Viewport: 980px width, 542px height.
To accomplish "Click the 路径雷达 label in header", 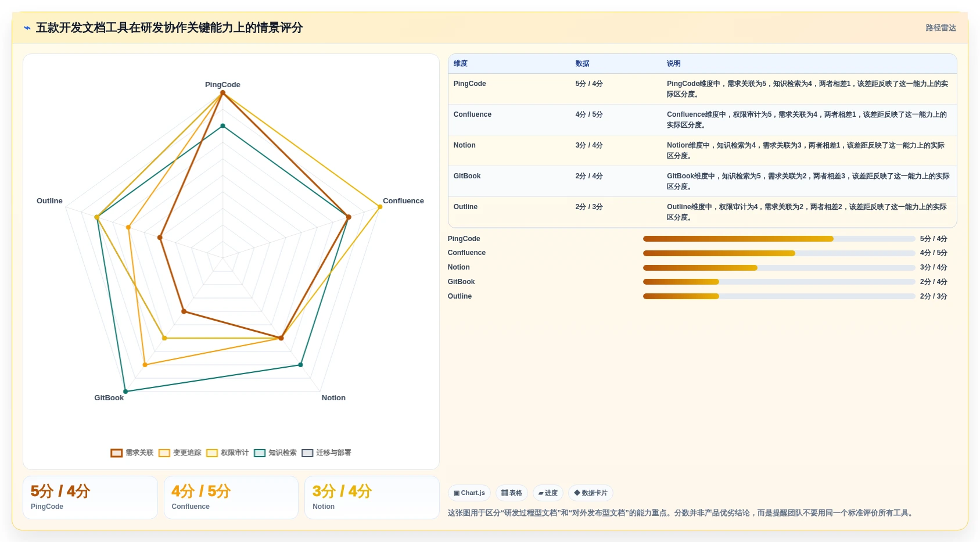I will point(940,28).
